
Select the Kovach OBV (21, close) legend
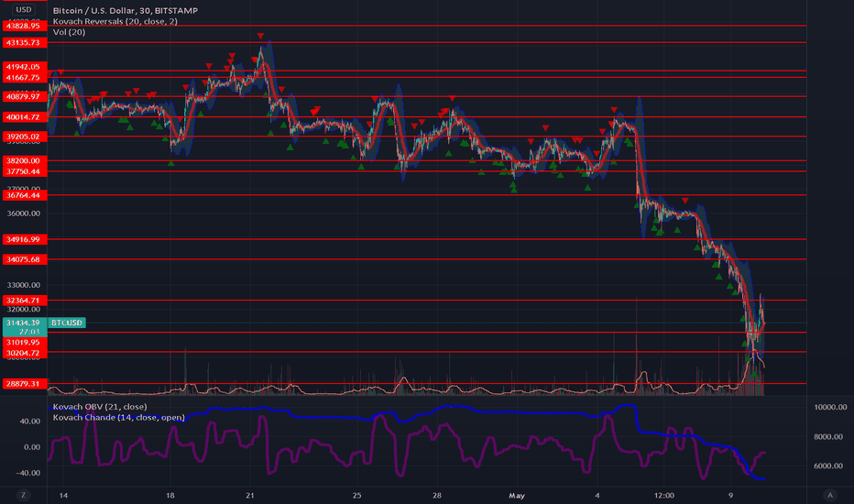click(x=100, y=407)
